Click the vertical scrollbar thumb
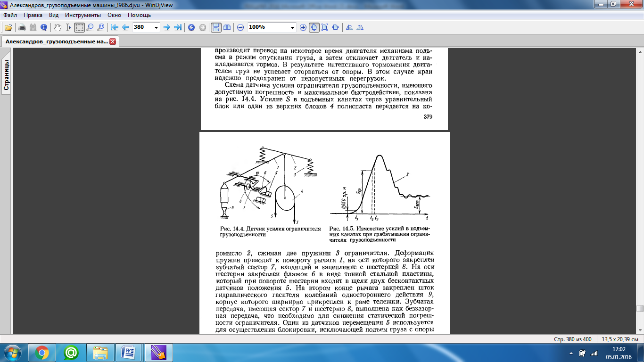Screen dimensions: 644x362 point(640,309)
